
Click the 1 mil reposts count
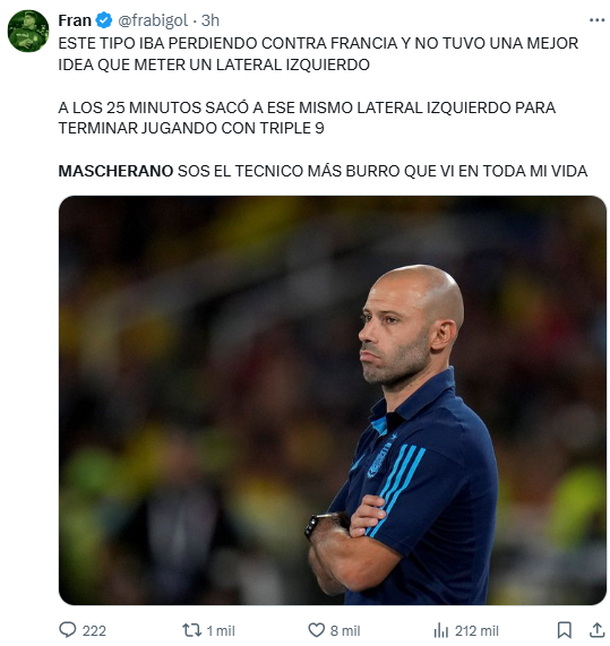click(x=220, y=631)
